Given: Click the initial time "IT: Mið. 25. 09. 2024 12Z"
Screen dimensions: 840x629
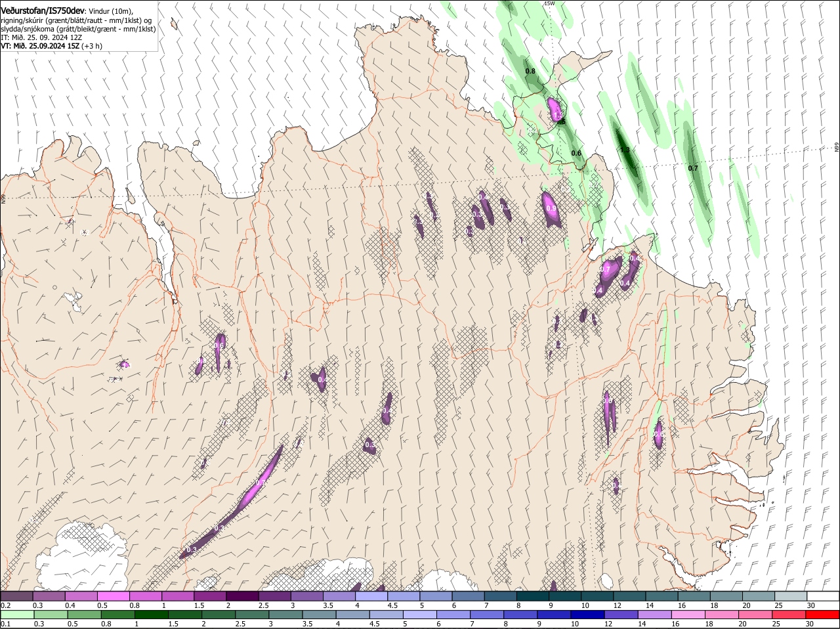Looking at the screenshot, I should 41,37.
